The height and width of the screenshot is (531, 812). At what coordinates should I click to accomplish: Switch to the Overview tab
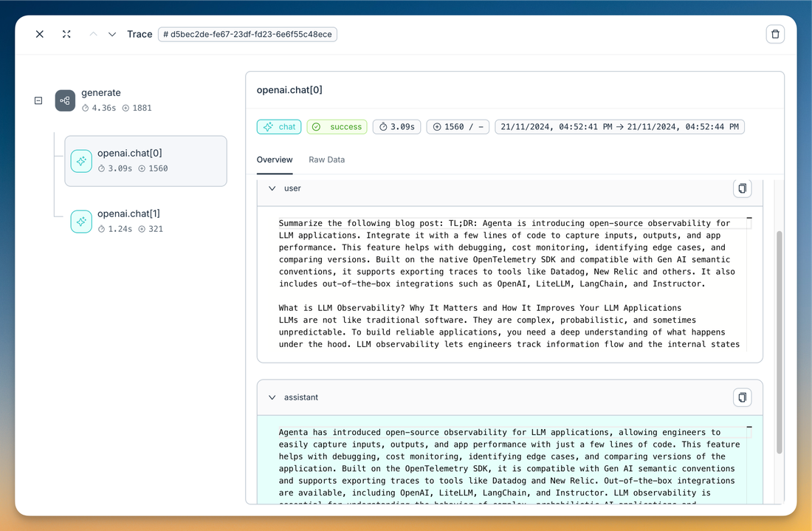click(x=275, y=160)
